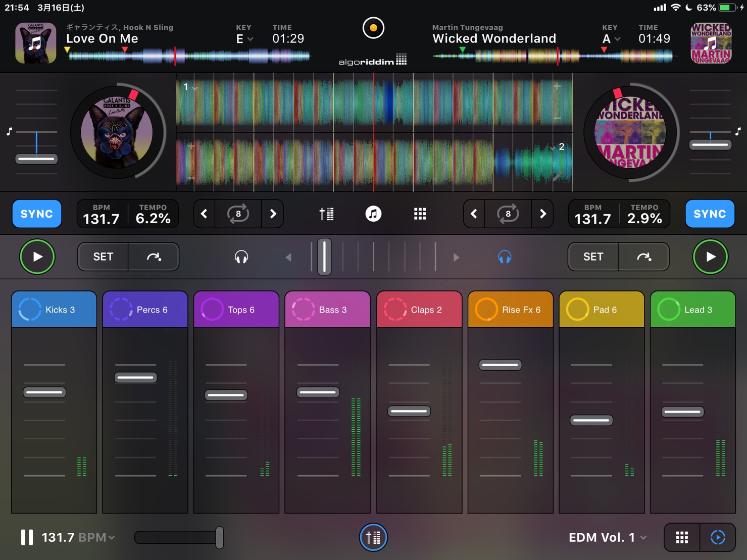Click the left deck pitch fader handle

click(36, 159)
